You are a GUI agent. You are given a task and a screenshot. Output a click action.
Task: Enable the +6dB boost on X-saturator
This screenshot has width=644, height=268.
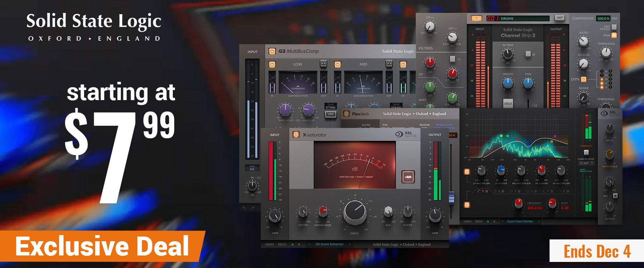(408, 177)
